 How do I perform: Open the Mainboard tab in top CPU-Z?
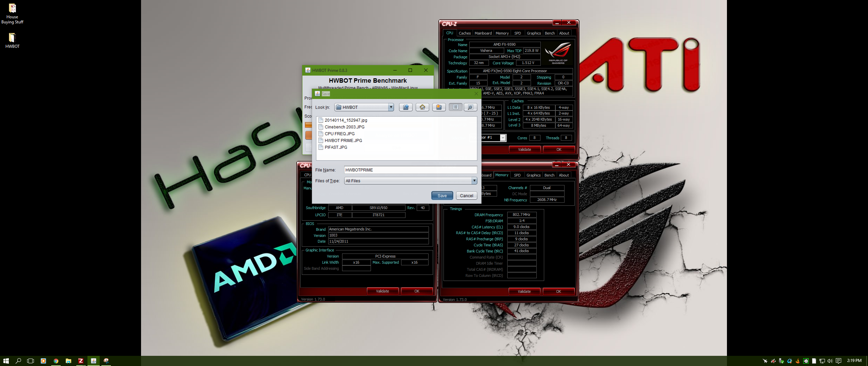(483, 33)
